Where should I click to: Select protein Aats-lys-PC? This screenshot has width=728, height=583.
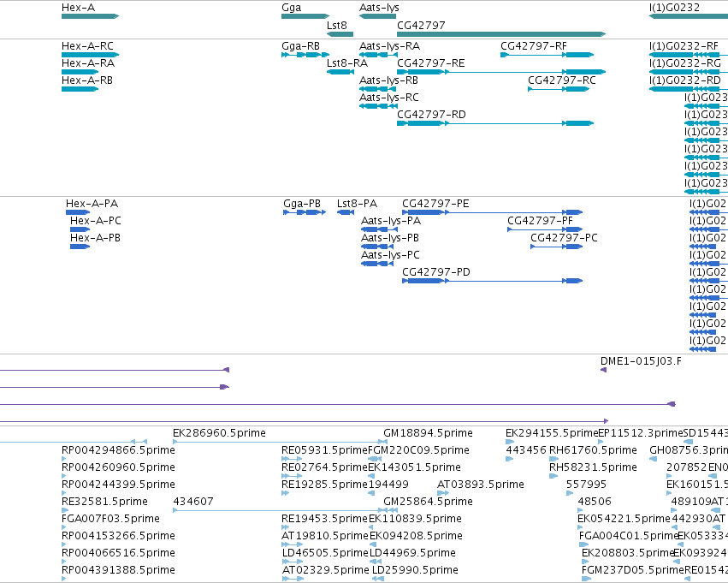coord(377,264)
